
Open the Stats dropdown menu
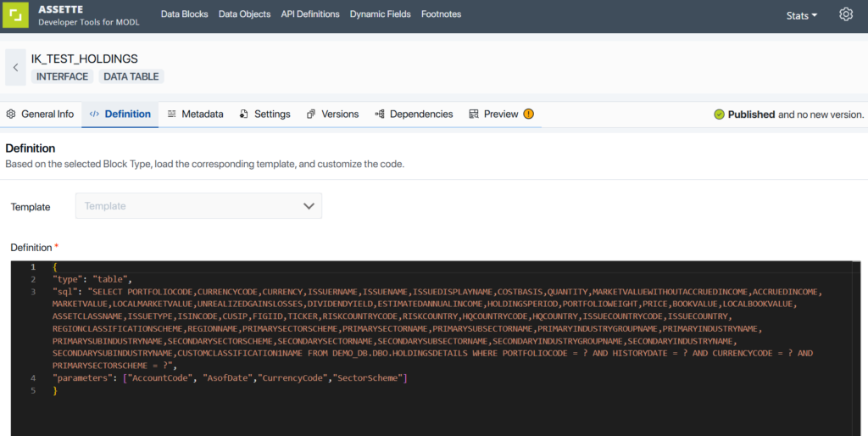point(801,15)
